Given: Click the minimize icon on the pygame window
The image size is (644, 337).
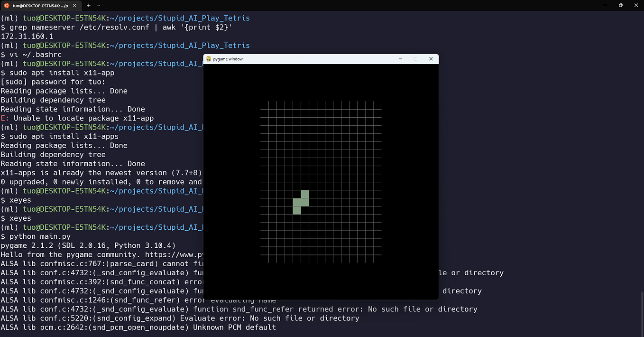Looking at the screenshot, I should (400, 58).
